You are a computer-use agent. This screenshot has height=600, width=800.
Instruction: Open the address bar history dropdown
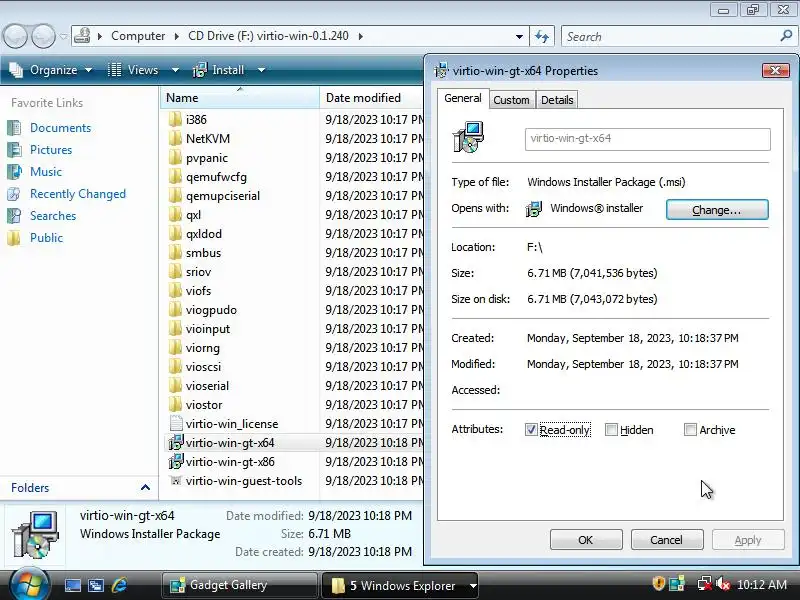pyautogui.click(x=519, y=36)
